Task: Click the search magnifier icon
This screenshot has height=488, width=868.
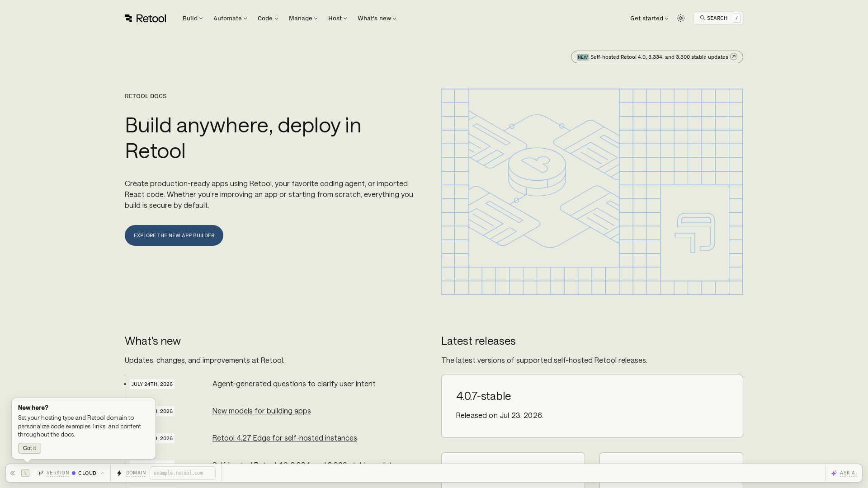Action: (x=702, y=18)
